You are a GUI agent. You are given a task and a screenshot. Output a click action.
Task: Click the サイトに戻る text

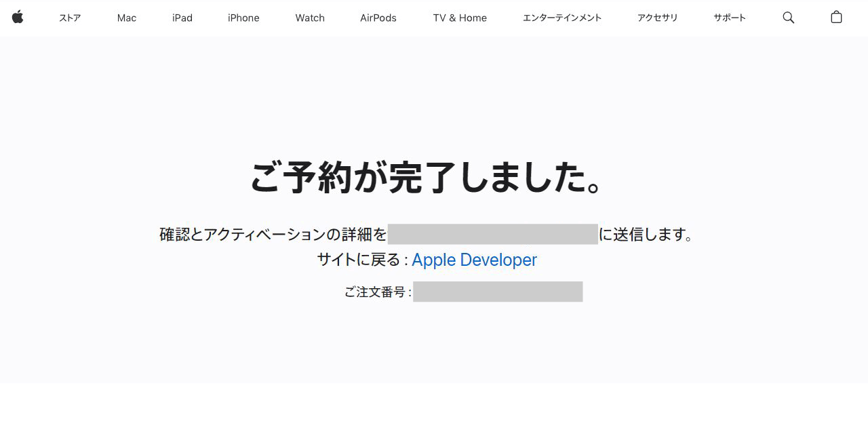pos(359,260)
